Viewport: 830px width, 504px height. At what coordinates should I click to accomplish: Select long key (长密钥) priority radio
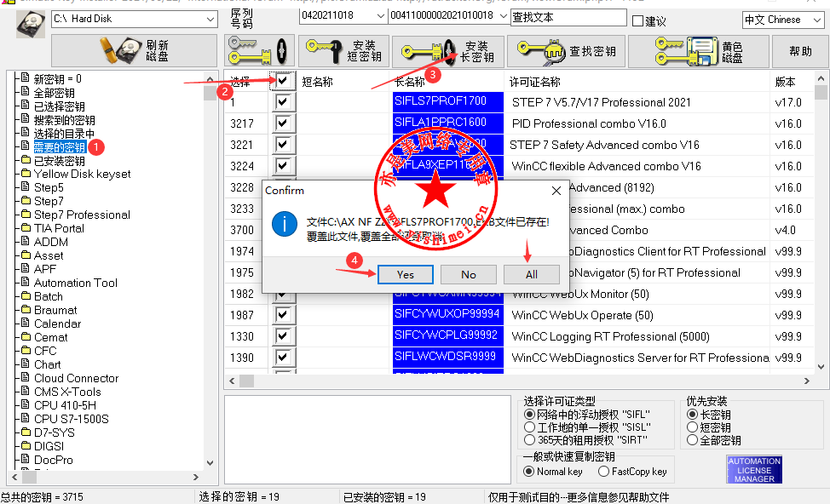click(x=692, y=414)
